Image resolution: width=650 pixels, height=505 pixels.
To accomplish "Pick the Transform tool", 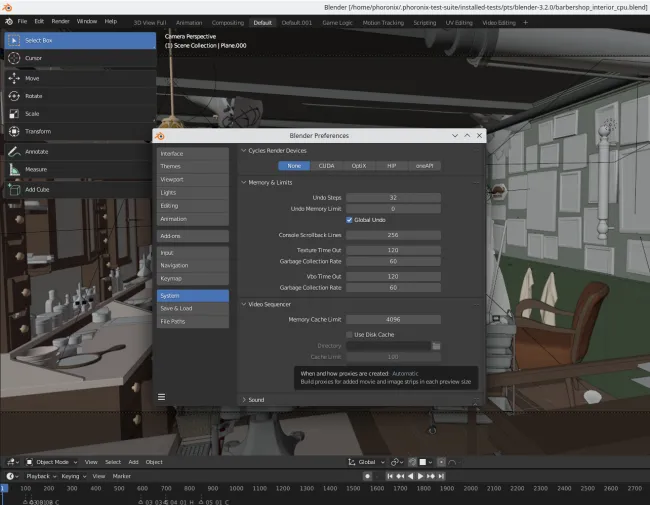I will coord(80,131).
